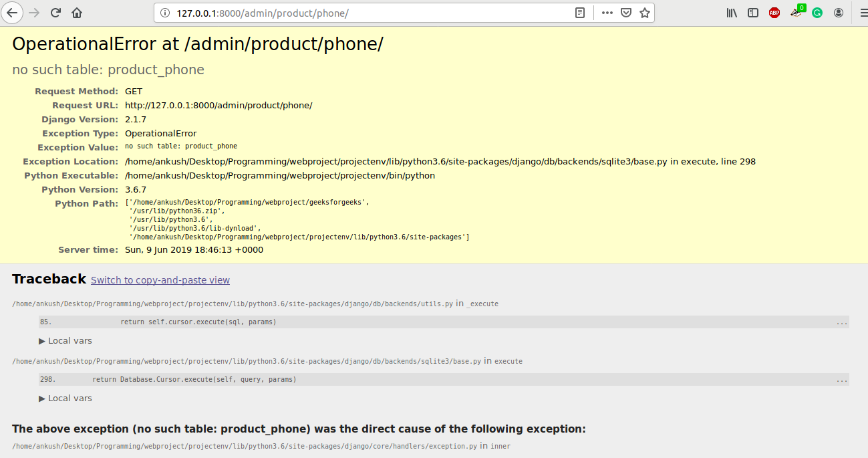Expand code context for line 85
Image resolution: width=868 pixels, height=458 pixels.
pos(841,322)
